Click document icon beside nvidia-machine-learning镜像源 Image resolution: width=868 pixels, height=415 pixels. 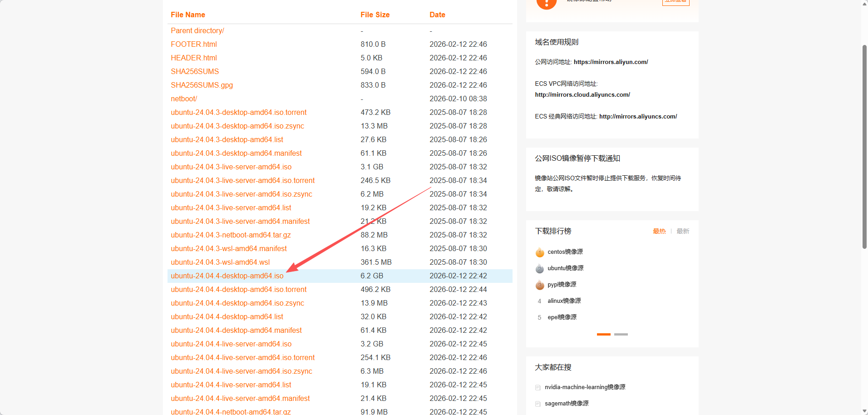tap(538, 387)
